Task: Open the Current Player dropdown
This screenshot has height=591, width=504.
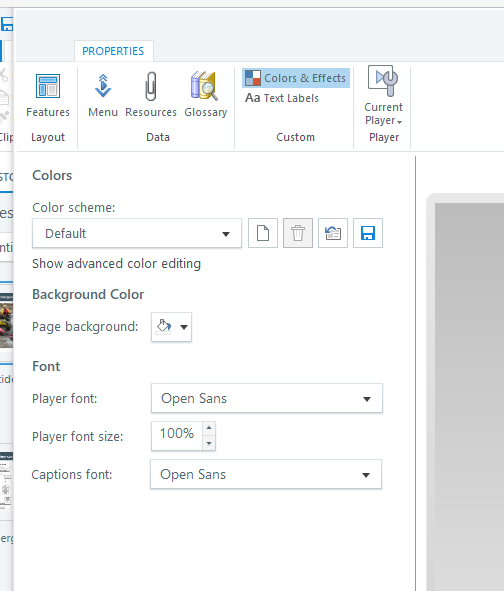Action: [383, 96]
